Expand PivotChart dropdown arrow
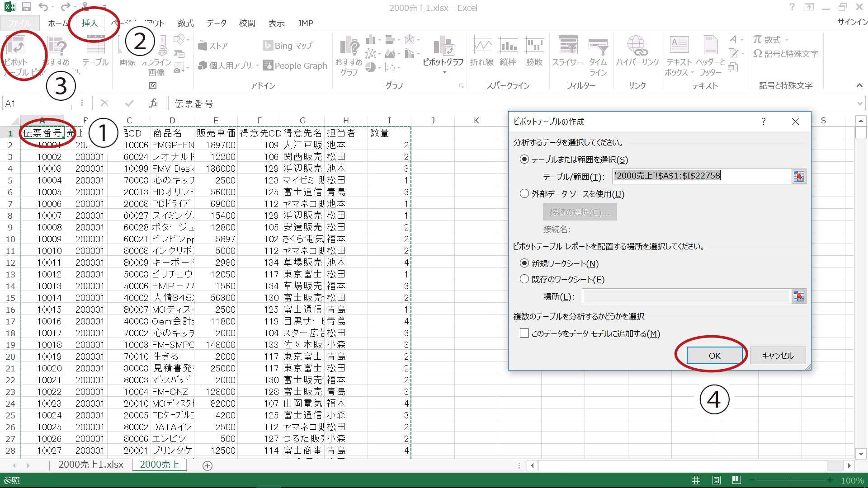This screenshot has width=868, height=488. [444, 72]
